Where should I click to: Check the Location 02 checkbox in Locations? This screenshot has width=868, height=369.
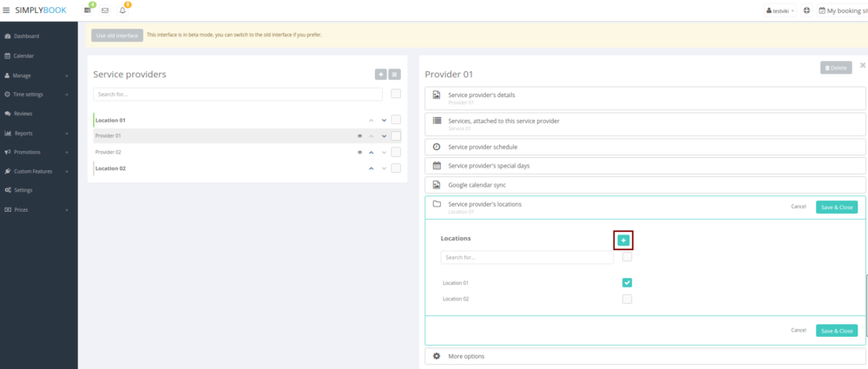coord(627,299)
